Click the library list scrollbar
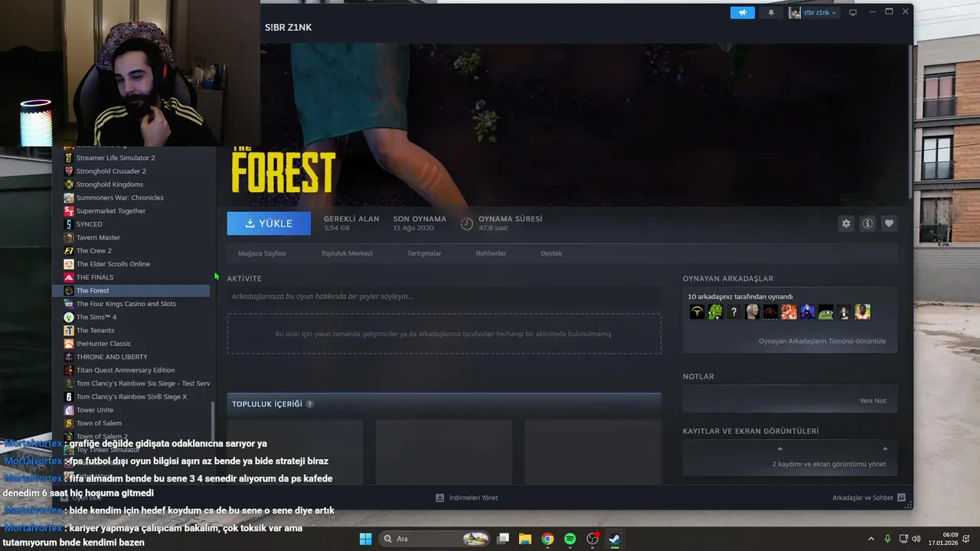This screenshot has height=551, width=980. tap(214, 421)
